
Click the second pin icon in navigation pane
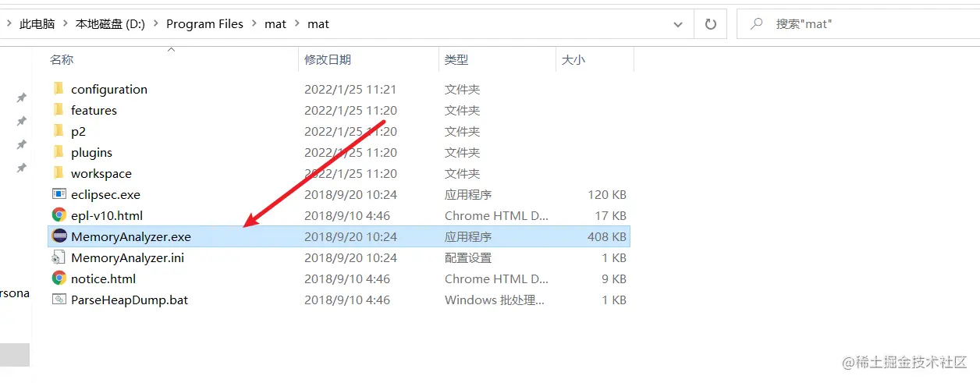(x=22, y=121)
